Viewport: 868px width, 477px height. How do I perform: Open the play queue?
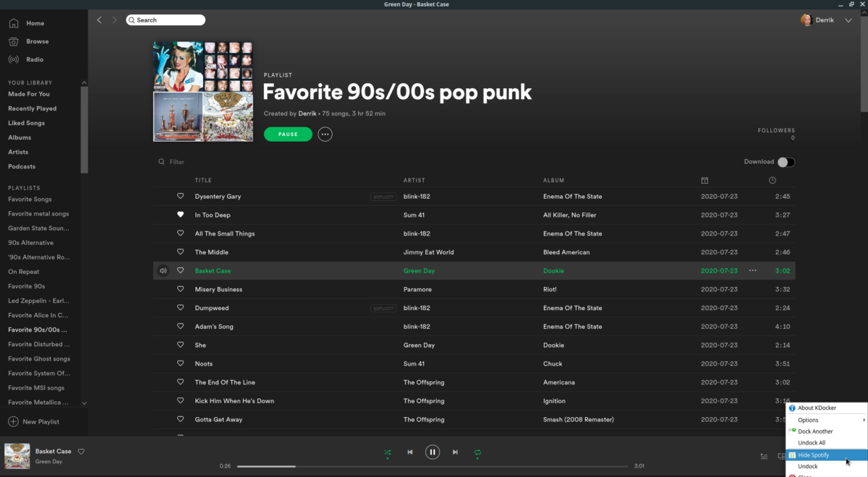point(764,456)
